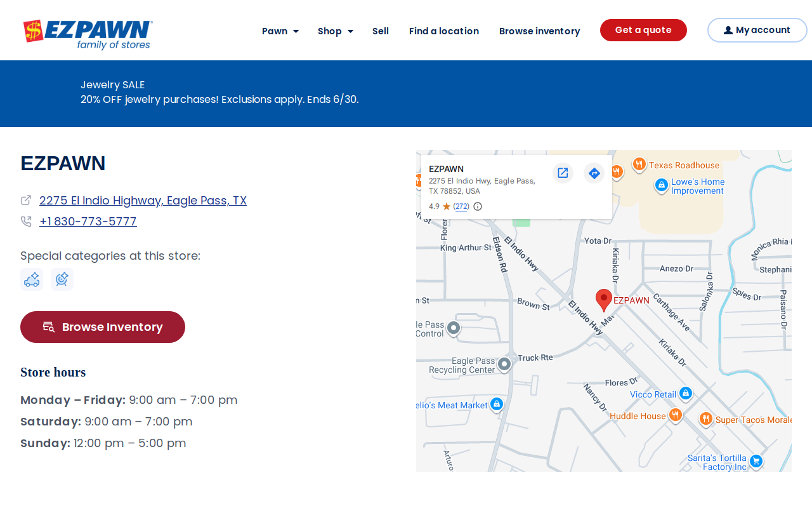This screenshot has width=812, height=508.
Task: Click the EZPAWN family of stores logo
Action: click(x=88, y=34)
